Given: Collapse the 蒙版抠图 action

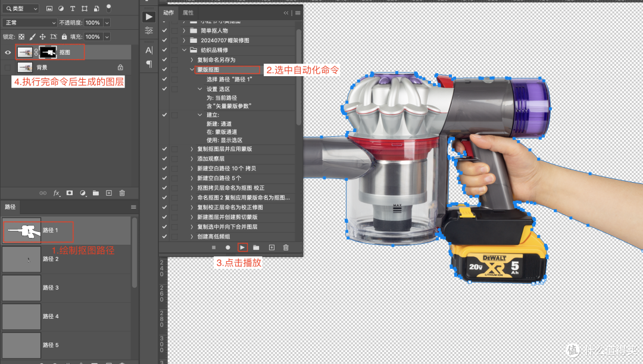Looking at the screenshot, I should (x=192, y=70).
